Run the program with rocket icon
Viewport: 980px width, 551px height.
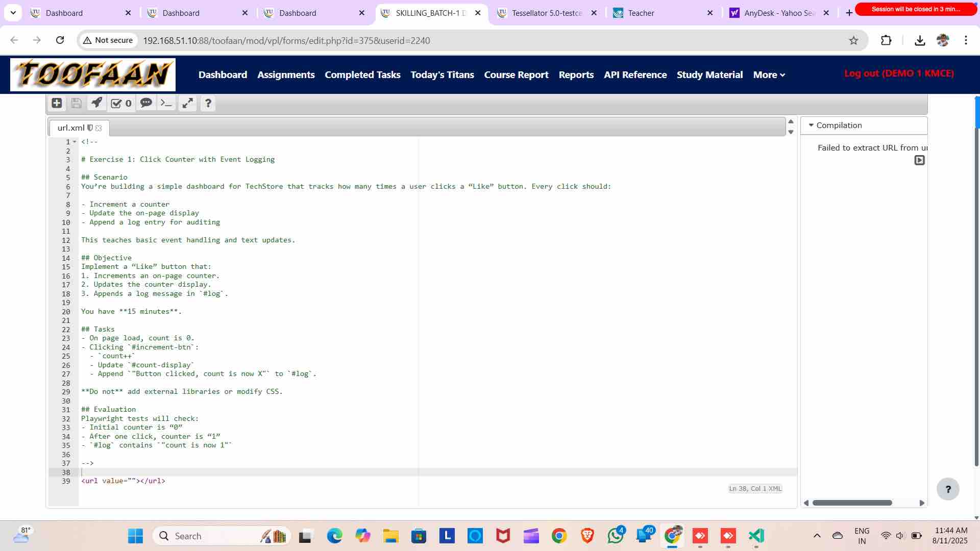click(x=96, y=103)
